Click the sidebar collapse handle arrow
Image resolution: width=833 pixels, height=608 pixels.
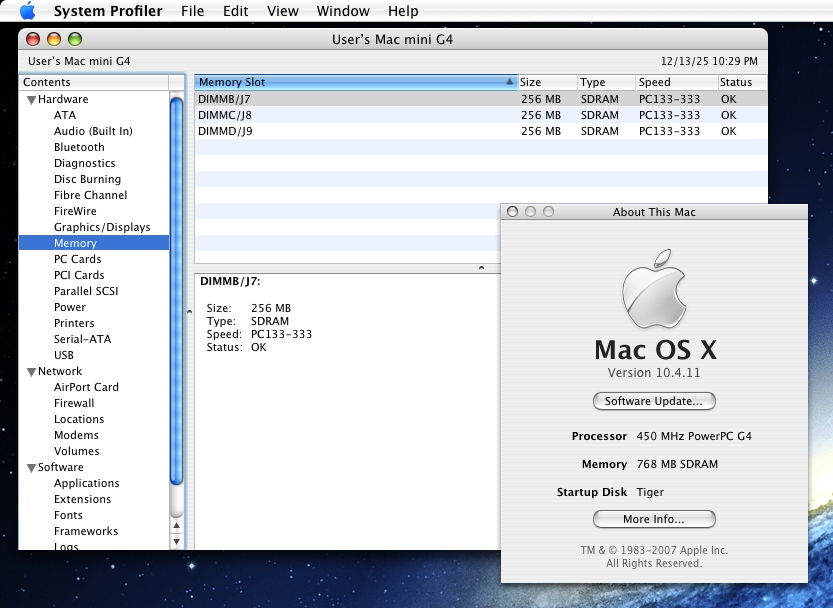[x=189, y=312]
